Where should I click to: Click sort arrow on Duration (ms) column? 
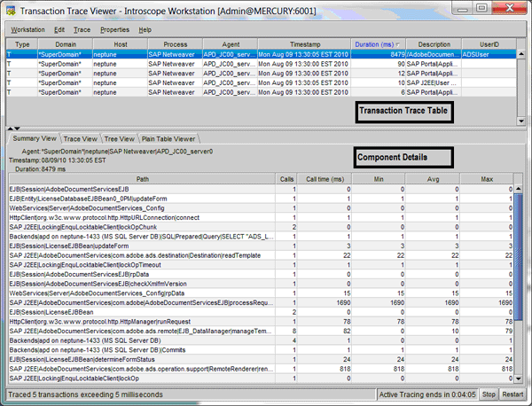[x=397, y=43]
